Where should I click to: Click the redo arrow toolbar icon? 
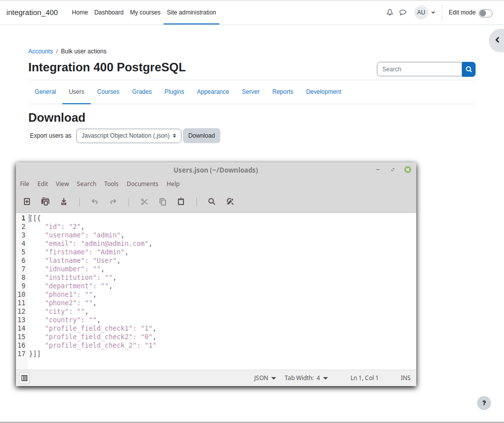click(113, 202)
